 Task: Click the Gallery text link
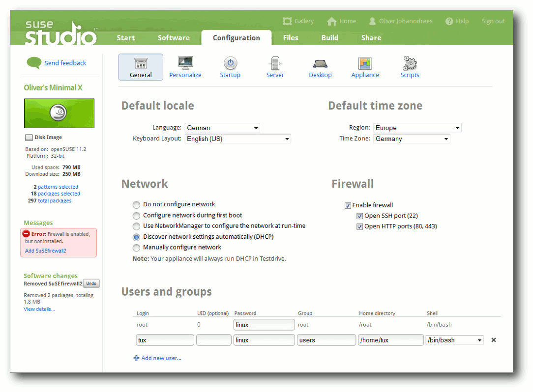tap(304, 21)
